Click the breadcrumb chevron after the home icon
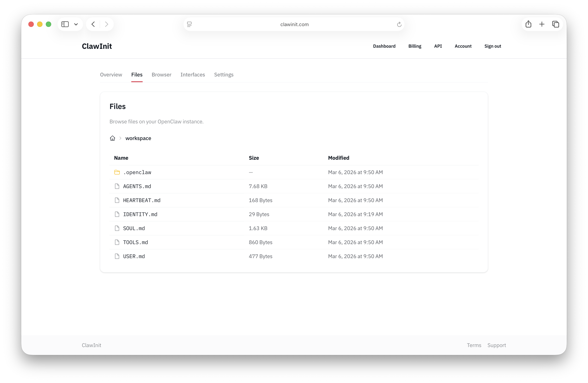This screenshot has width=588, height=383. pyautogui.click(x=120, y=138)
